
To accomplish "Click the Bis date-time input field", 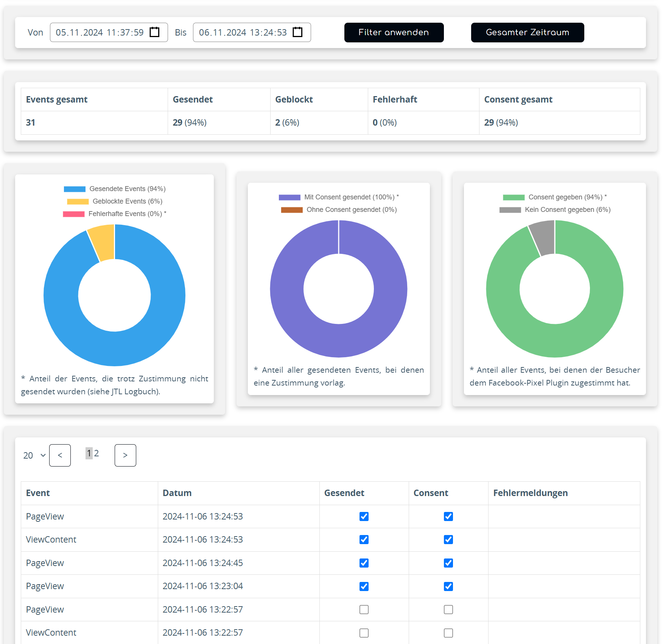I will tap(252, 32).
